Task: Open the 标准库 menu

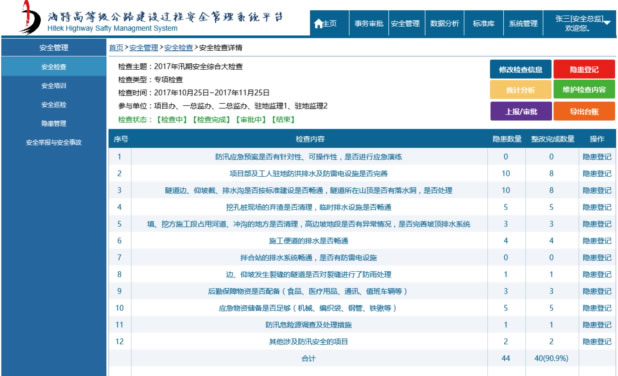Action: 484,24
